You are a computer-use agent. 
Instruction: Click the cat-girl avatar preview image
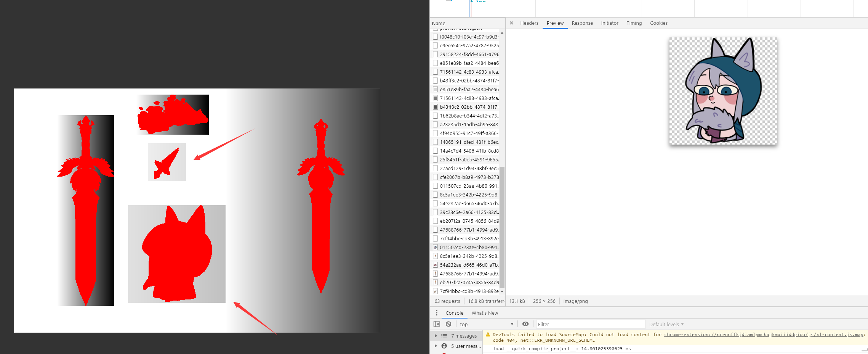tap(723, 91)
